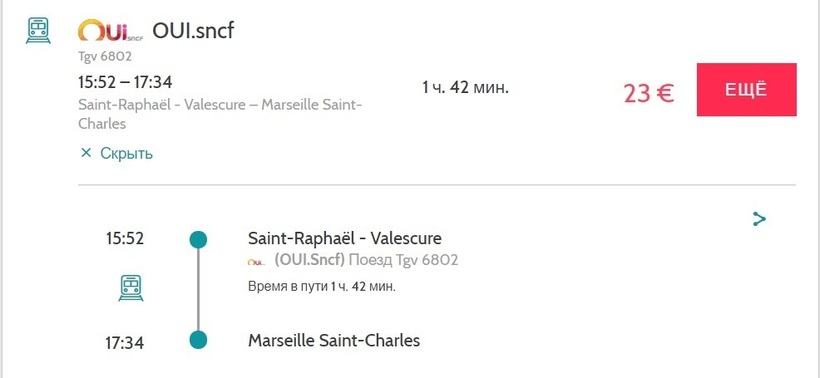The width and height of the screenshot is (820, 378).
Task: Click the departure stop dot at 15:52
Action: point(198,239)
